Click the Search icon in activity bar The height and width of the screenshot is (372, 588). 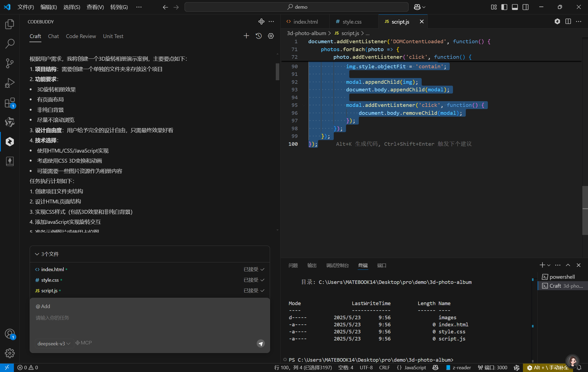tap(10, 43)
